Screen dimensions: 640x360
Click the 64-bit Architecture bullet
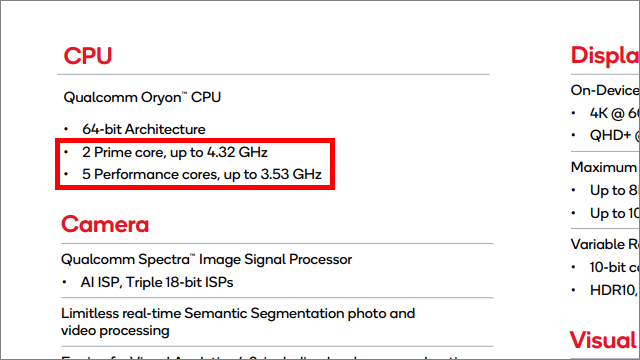tap(144, 129)
